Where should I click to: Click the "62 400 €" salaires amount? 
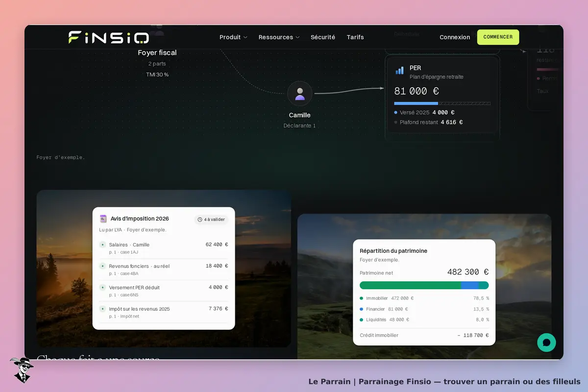(x=217, y=245)
